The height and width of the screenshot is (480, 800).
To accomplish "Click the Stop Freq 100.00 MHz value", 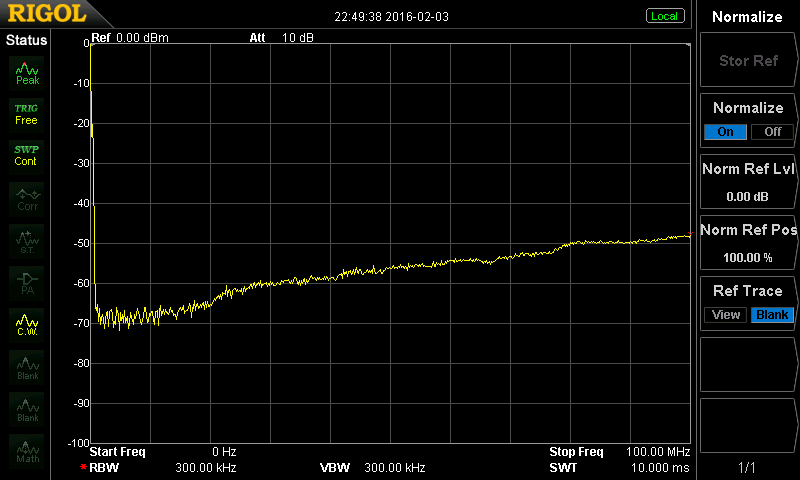I will click(658, 452).
